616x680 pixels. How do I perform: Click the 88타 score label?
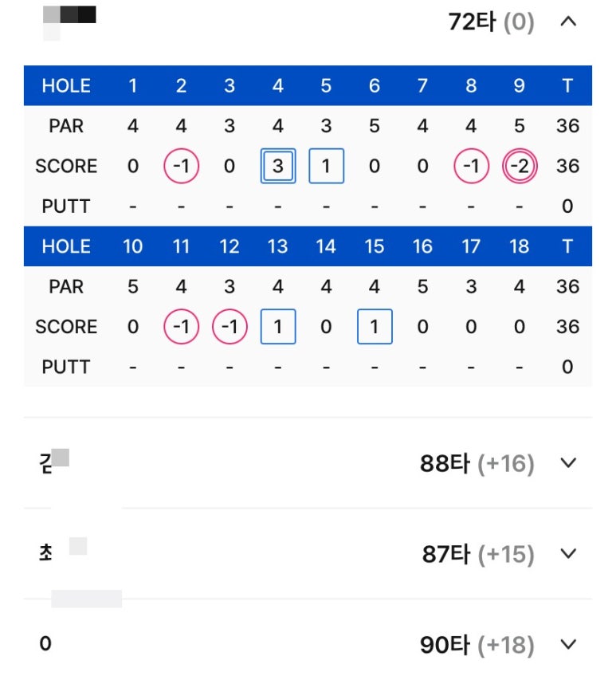(x=445, y=462)
